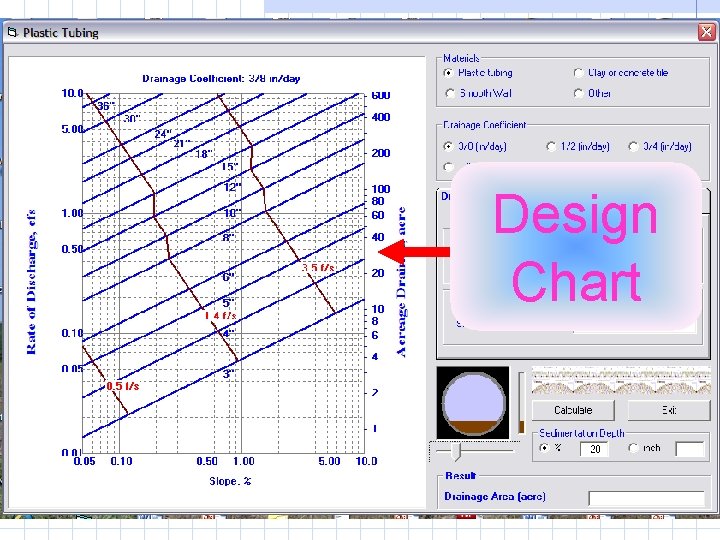Click the corrugated tubing profile image

621,380
